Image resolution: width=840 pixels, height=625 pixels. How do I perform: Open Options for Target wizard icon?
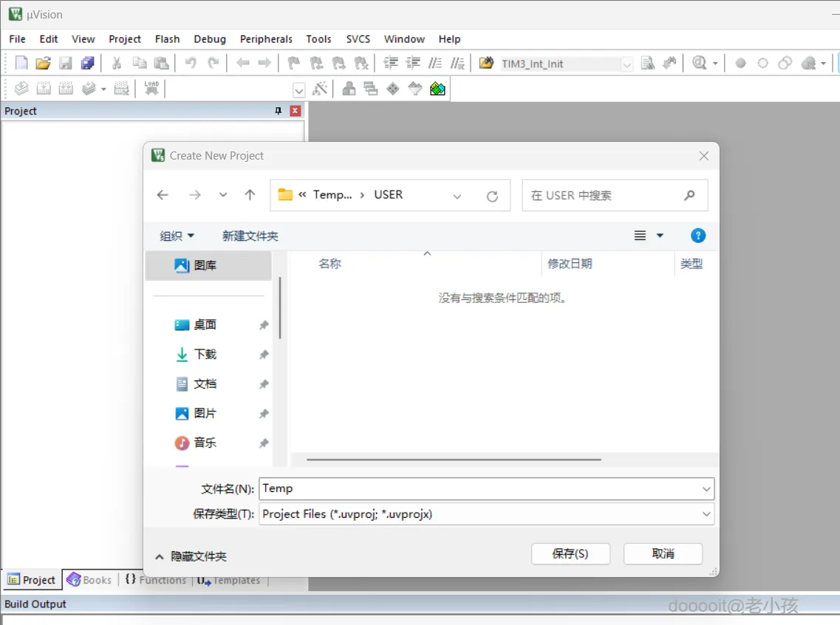pyautogui.click(x=321, y=89)
